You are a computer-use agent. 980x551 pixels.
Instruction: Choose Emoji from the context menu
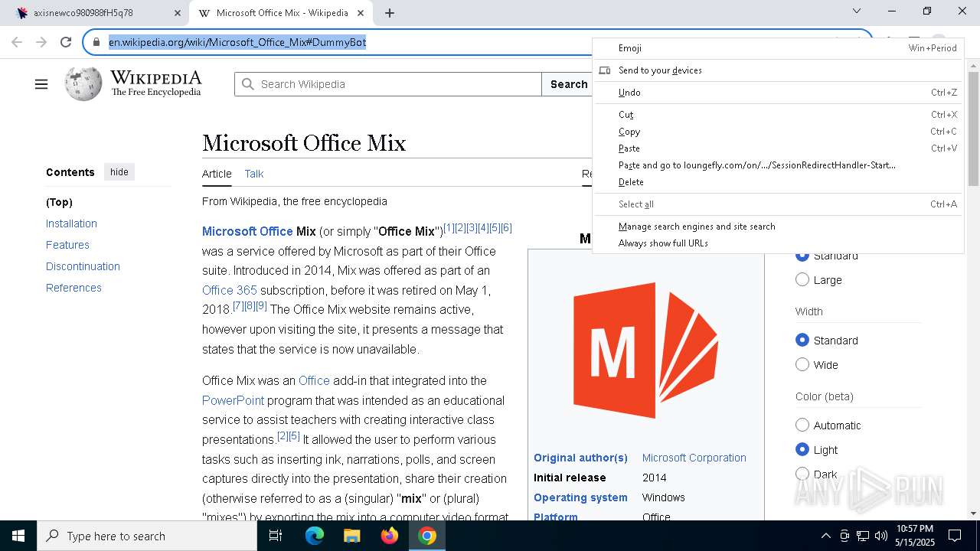point(778,48)
